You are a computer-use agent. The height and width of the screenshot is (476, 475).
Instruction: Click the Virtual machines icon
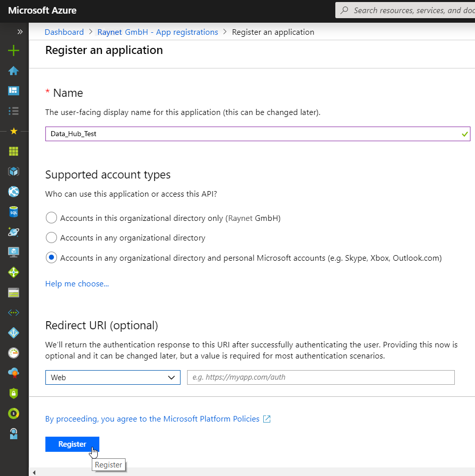14,252
